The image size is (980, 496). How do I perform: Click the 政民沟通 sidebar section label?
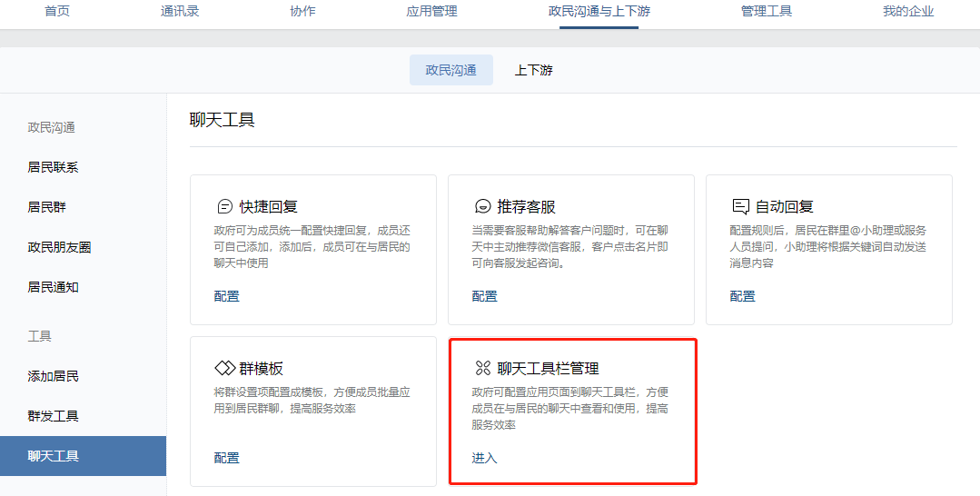51,127
